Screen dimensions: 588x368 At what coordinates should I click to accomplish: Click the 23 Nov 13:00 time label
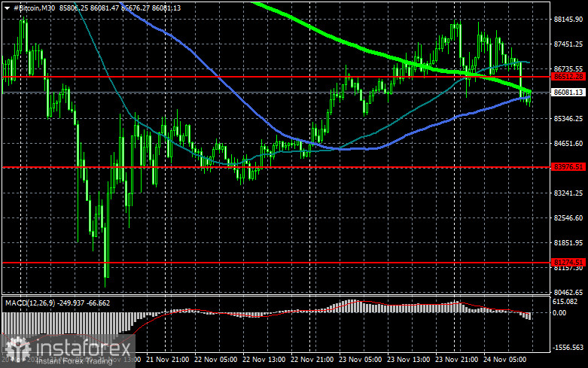pos(408,360)
